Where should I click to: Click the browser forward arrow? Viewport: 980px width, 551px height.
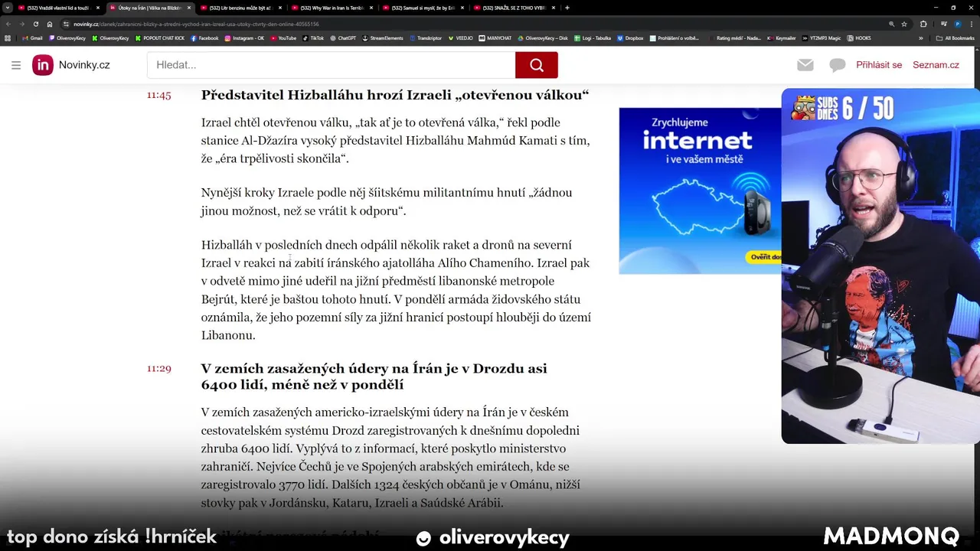(x=21, y=24)
